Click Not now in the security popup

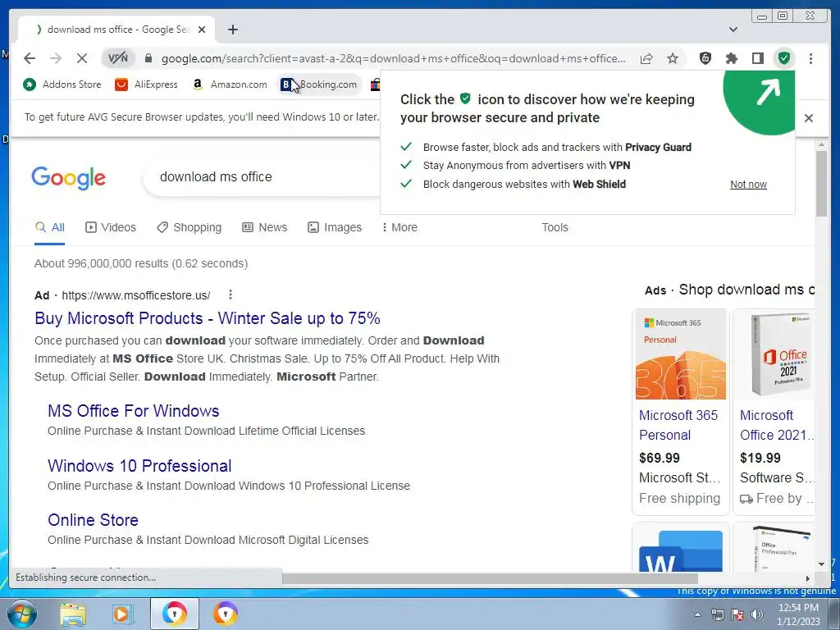pos(748,185)
